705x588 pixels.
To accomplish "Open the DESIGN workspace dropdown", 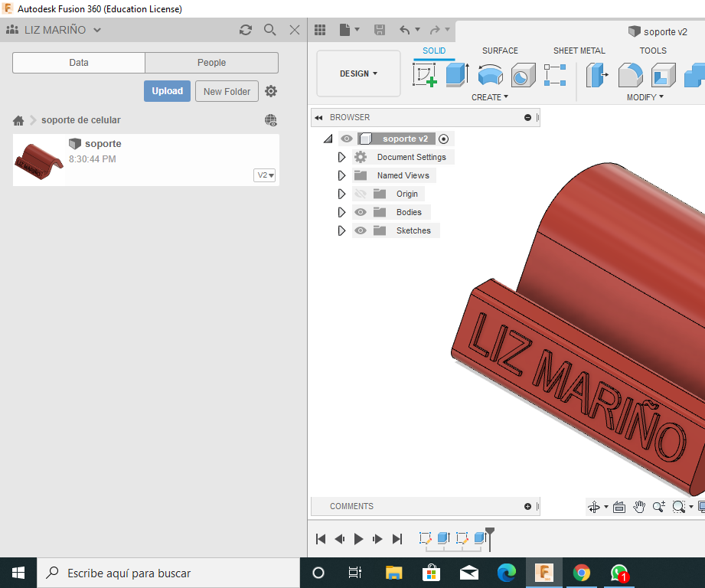I will 358,73.
